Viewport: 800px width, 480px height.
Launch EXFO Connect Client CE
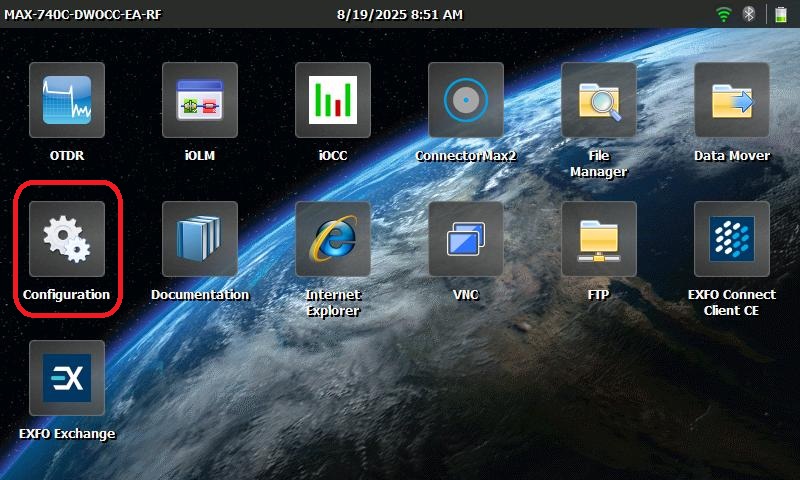tap(732, 239)
